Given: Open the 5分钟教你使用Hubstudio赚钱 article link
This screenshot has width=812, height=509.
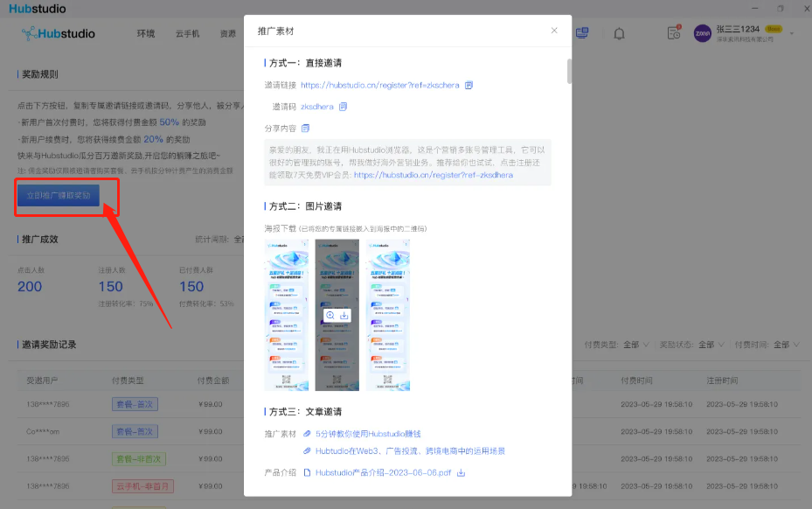Looking at the screenshot, I should (368, 434).
